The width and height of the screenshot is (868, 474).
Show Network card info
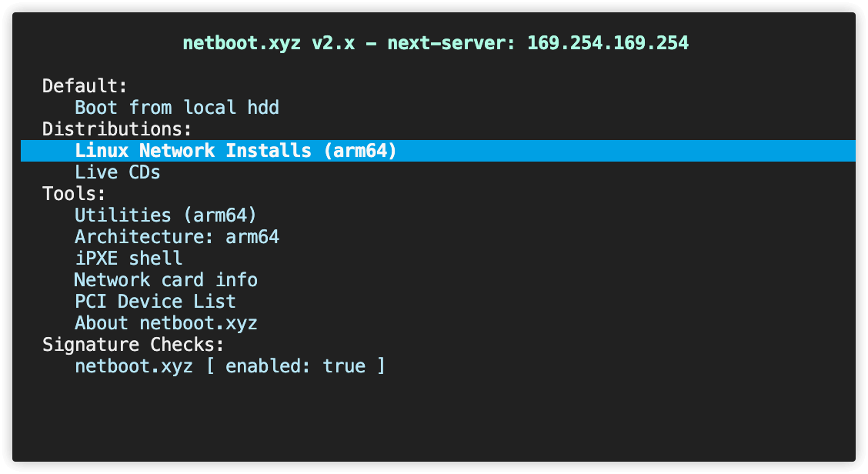pos(165,279)
